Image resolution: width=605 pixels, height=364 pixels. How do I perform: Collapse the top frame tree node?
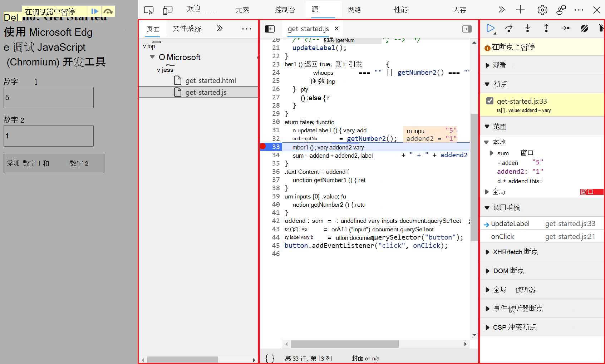coord(144,46)
